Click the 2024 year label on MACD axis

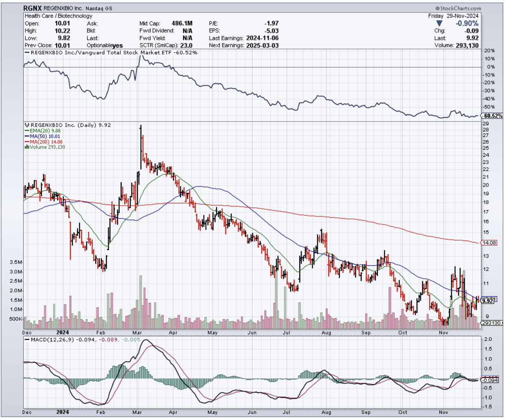click(62, 412)
